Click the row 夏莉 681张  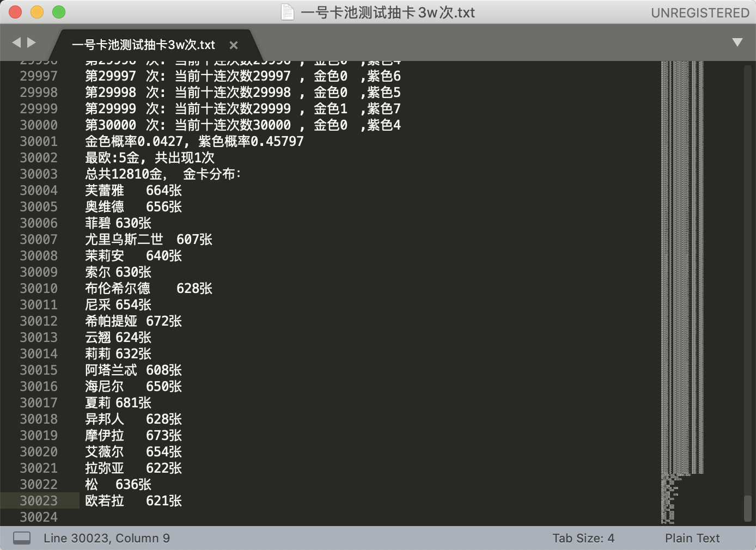(x=118, y=403)
